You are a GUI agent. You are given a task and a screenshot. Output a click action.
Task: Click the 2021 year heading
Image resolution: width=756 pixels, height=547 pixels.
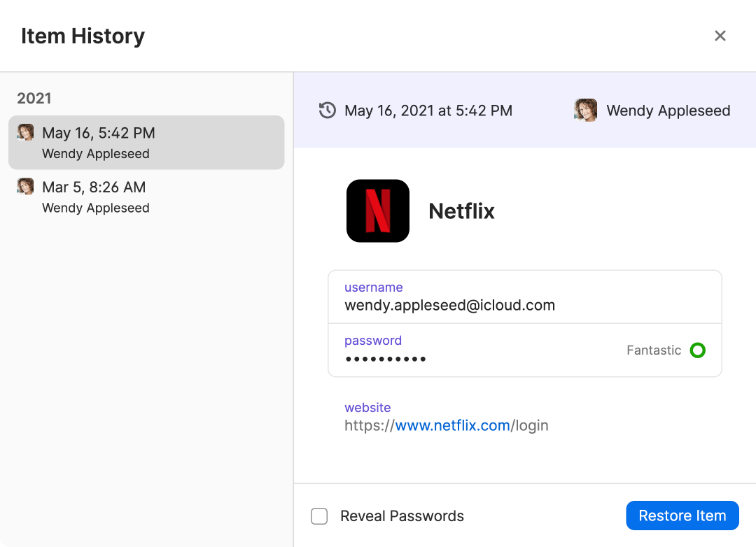click(34, 99)
